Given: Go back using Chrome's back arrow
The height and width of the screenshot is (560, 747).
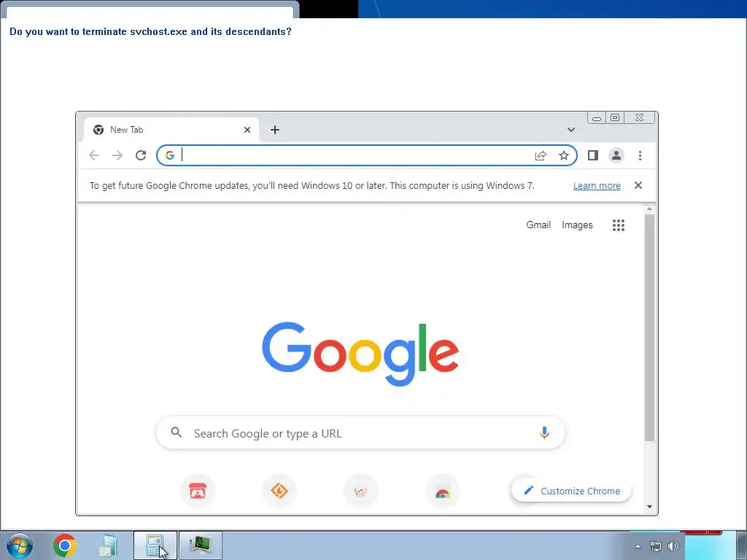Looking at the screenshot, I should (x=94, y=155).
